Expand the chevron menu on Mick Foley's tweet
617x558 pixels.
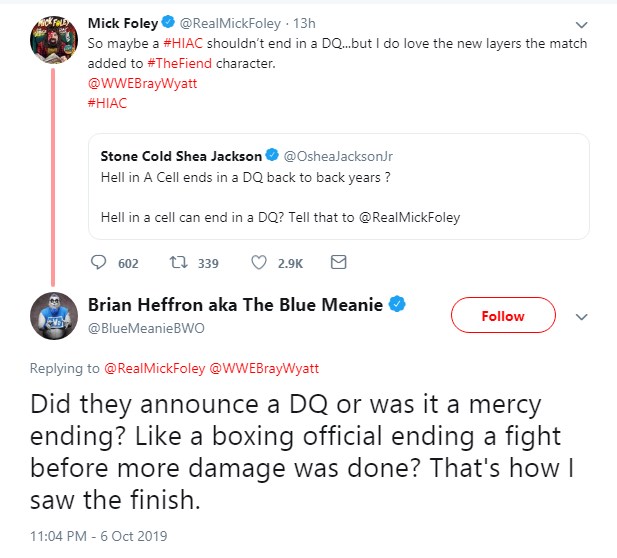[583, 25]
